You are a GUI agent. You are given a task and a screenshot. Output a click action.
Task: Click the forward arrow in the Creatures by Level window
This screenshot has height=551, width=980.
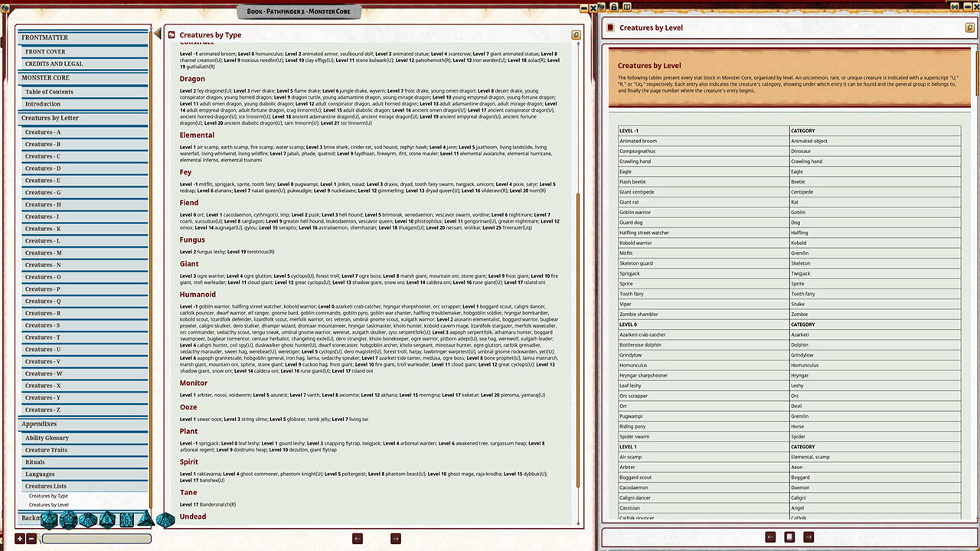(x=808, y=537)
